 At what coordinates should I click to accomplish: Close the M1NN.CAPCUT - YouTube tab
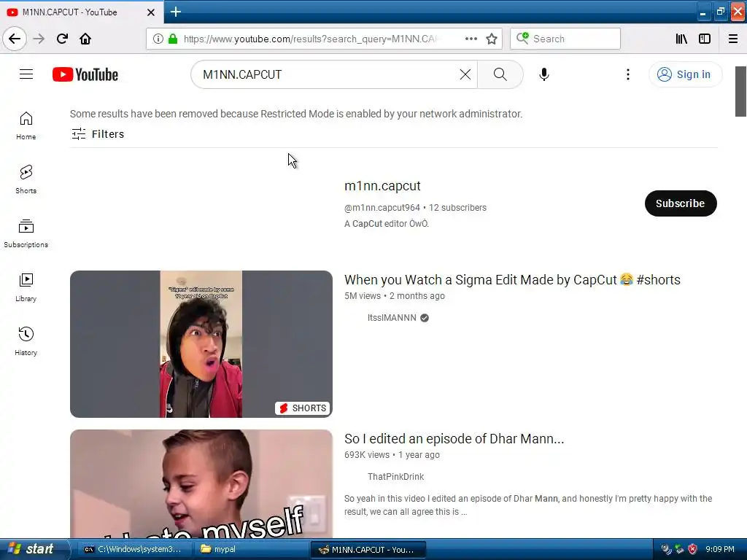click(x=150, y=12)
